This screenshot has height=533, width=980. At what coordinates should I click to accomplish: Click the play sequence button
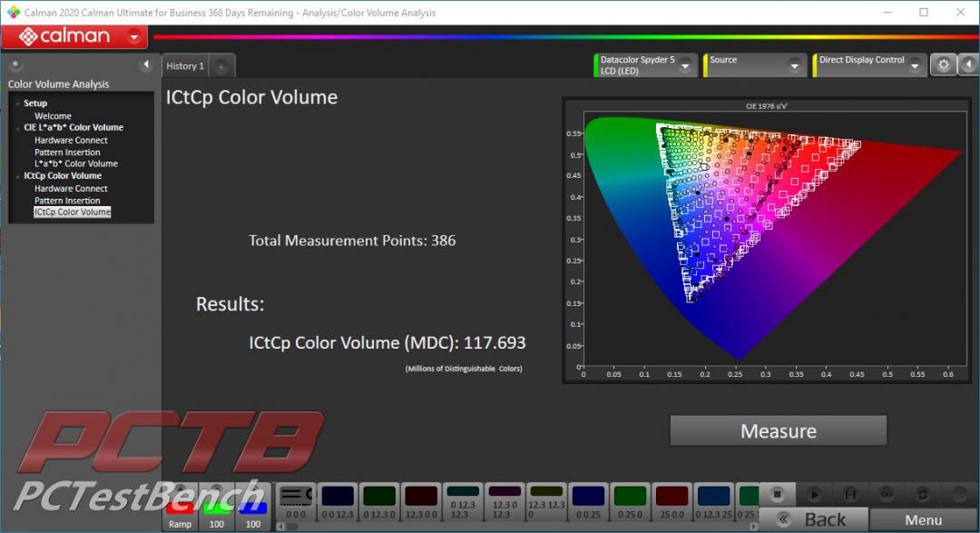point(814,494)
